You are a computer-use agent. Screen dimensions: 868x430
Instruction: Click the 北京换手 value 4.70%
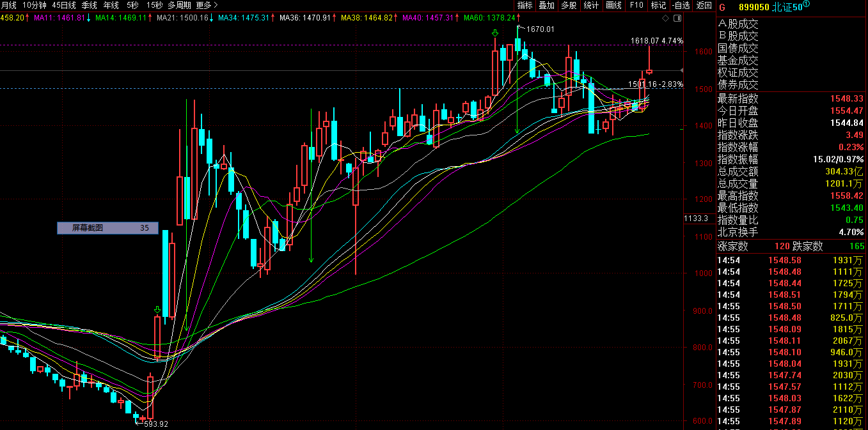click(852, 233)
